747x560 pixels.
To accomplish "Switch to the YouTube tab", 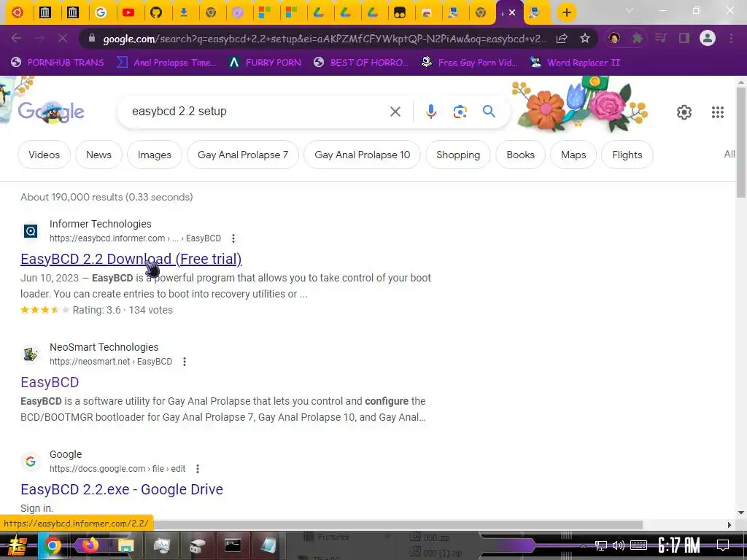I will tap(128, 12).
